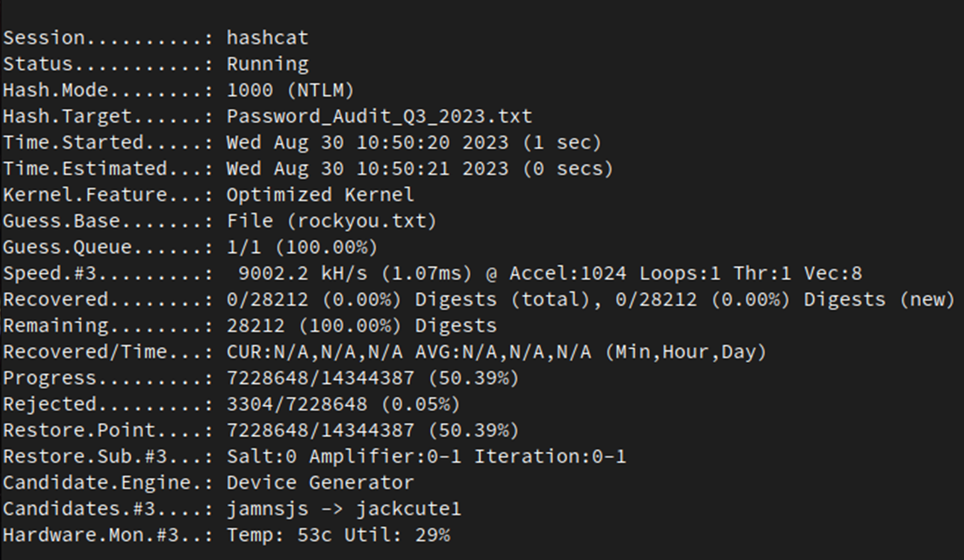Click the Restore.Point percentage value
Image resolution: width=964 pixels, height=560 pixels.
point(474,430)
